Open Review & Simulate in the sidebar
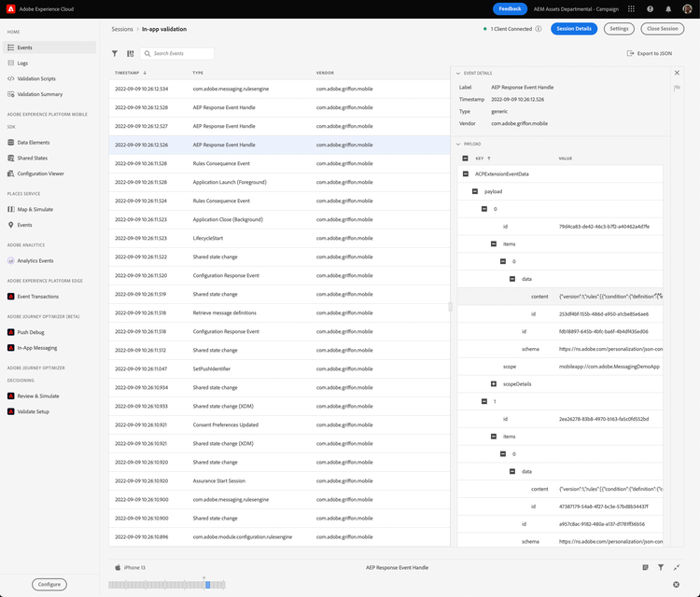This screenshot has width=700, height=597. pyautogui.click(x=38, y=396)
